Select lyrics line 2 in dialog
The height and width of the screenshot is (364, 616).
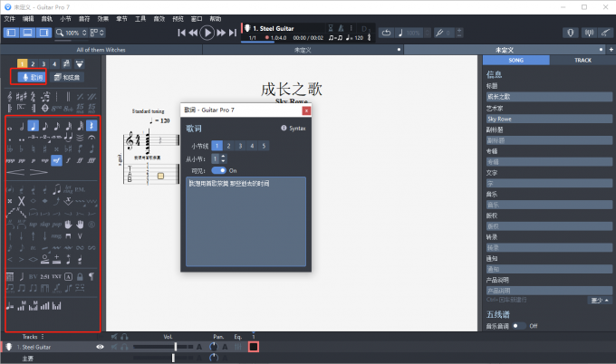pos(228,146)
